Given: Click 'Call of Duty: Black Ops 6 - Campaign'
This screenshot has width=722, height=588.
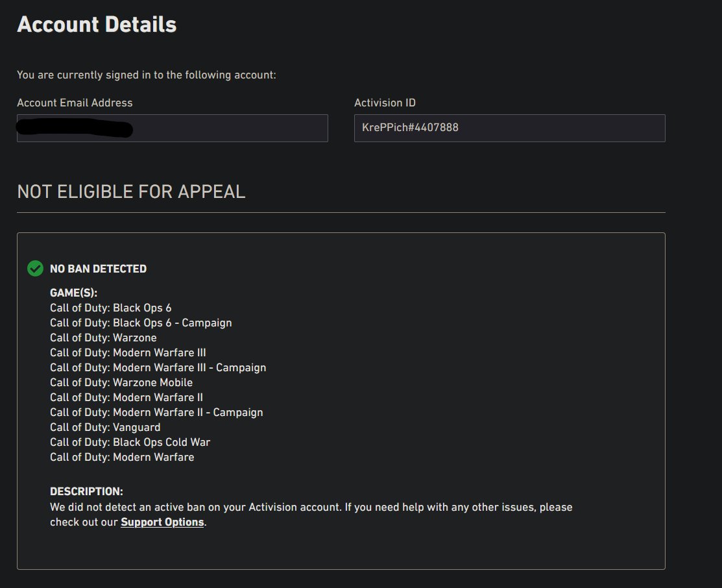Looking at the screenshot, I should coord(141,323).
